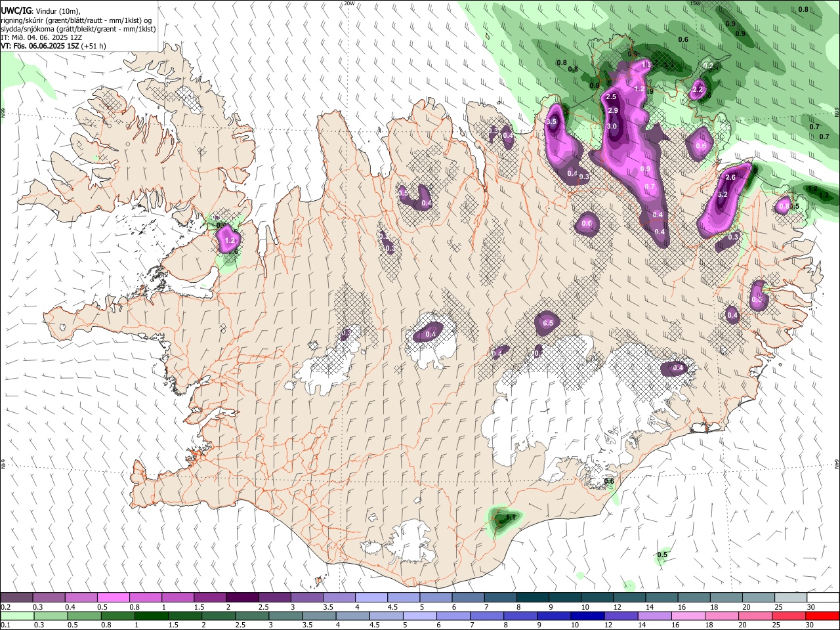Select the dark mauve 0.2 swatch in upper legend
Viewport: 840px width, 630px height.
[16, 597]
